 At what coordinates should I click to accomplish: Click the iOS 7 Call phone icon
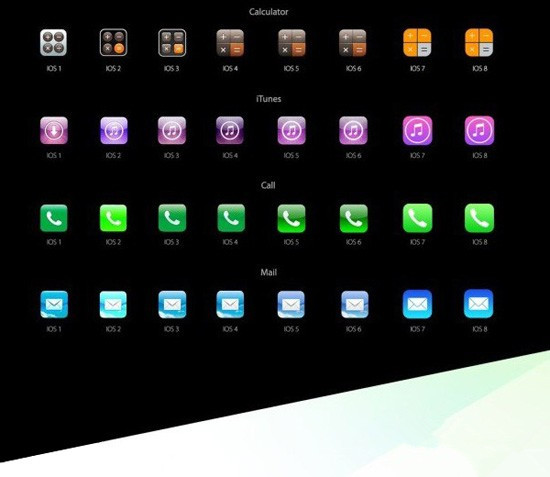[417, 218]
